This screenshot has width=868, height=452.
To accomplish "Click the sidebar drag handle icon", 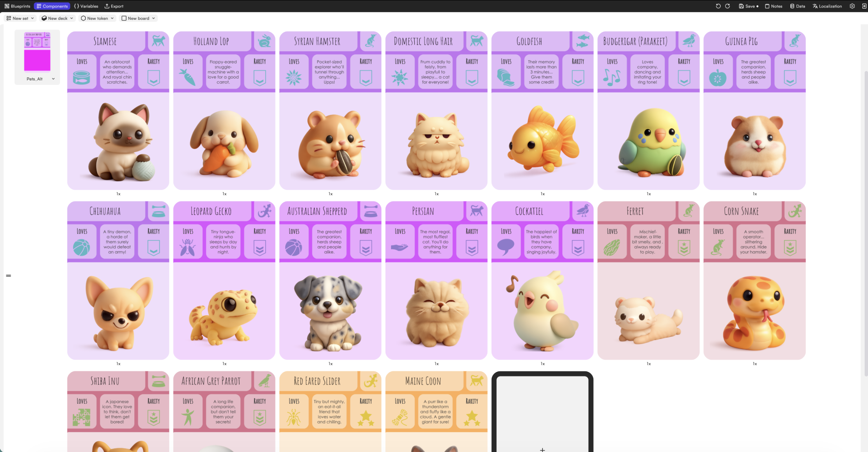I will [8, 276].
